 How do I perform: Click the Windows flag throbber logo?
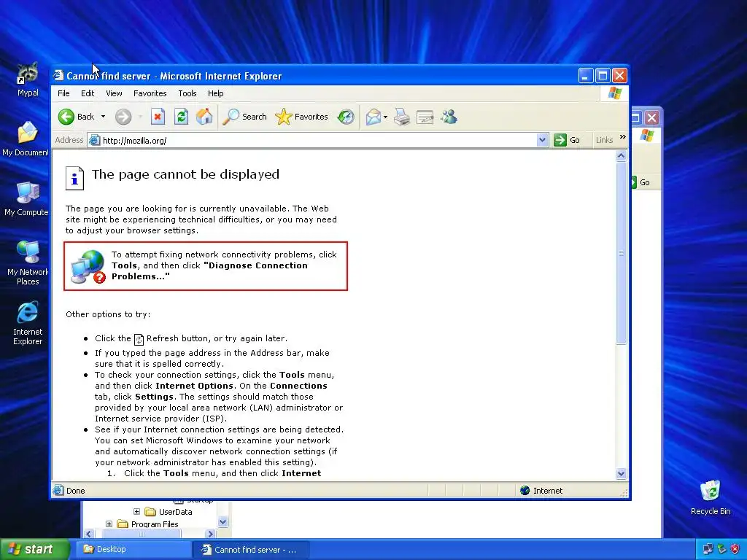click(x=614, y=93)
